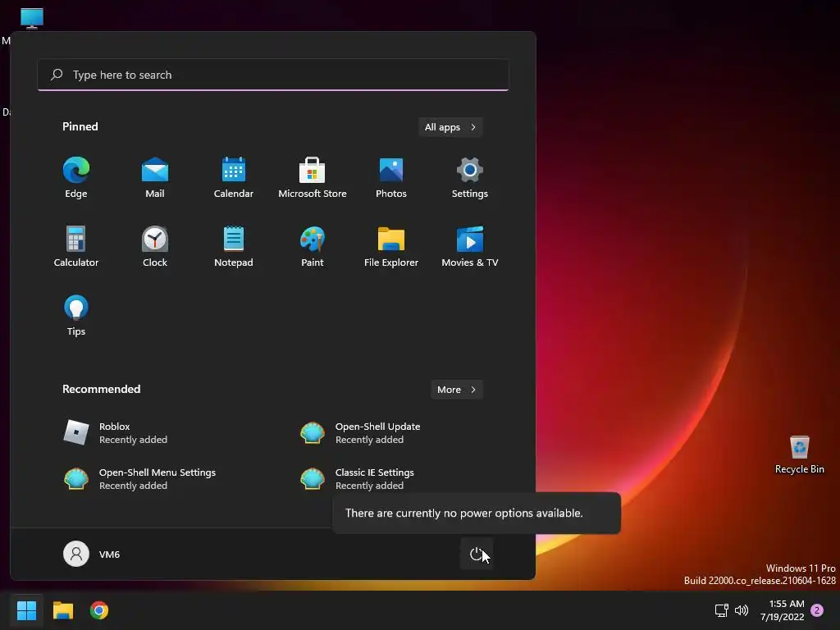This screenshot has height=630, width=840.
Task: Open the volume speaker tray icon
Action: point(742,610)
